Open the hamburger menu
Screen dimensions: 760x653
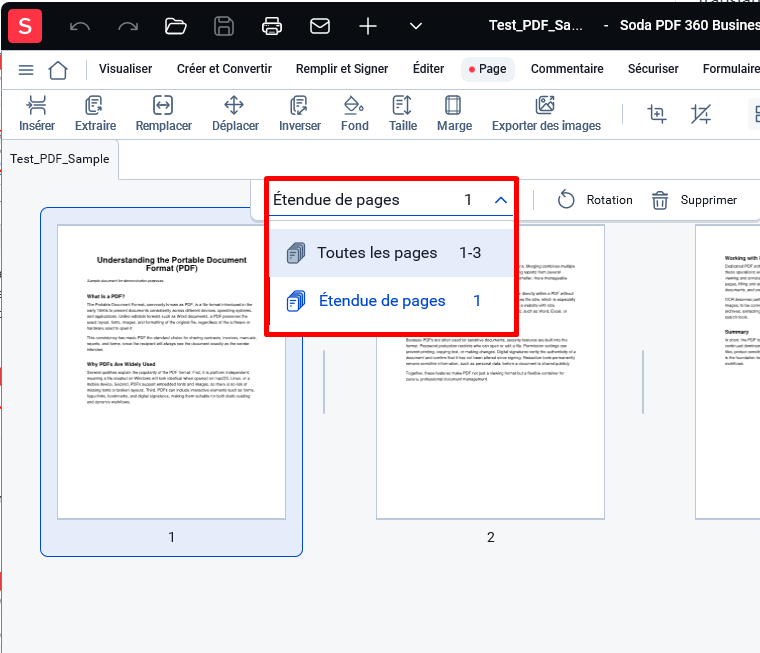[x=26, y=70]
